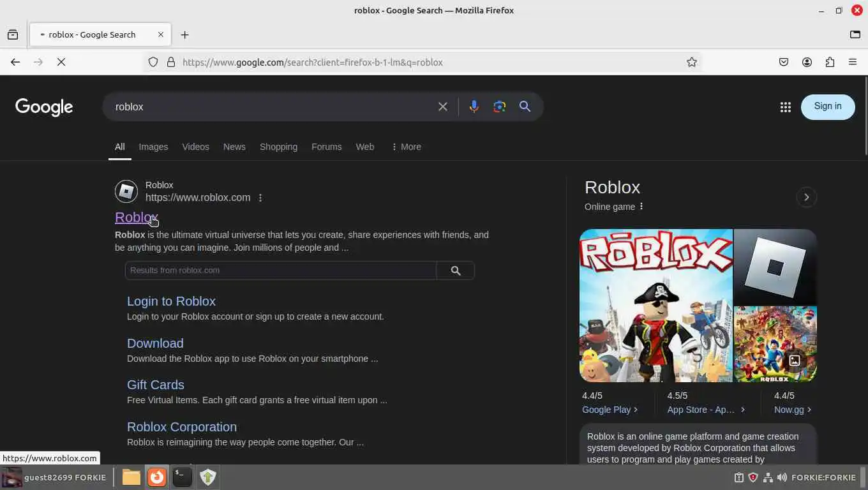Open the Download sitelink

tap(155, 343)
